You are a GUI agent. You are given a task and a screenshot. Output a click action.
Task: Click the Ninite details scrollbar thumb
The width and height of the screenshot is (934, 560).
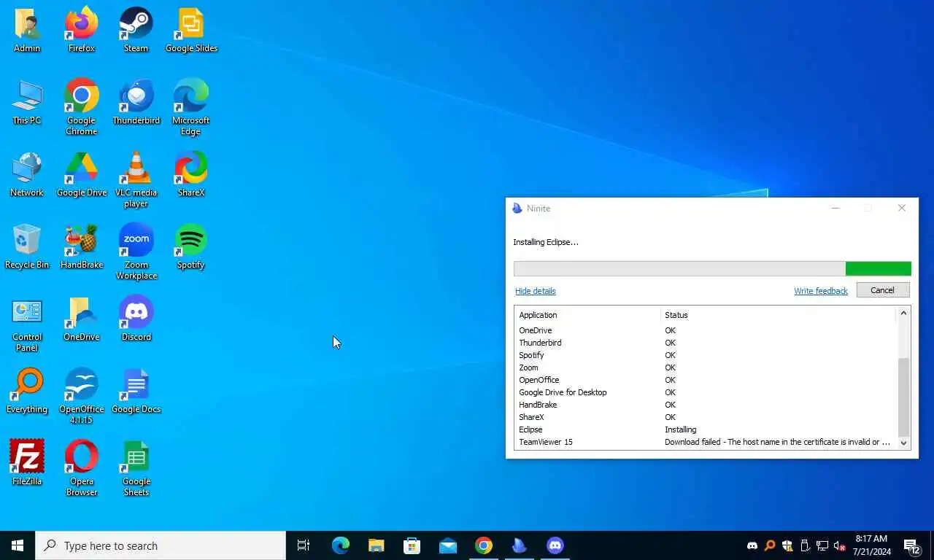pyautogui.click(x=903, y=397)
